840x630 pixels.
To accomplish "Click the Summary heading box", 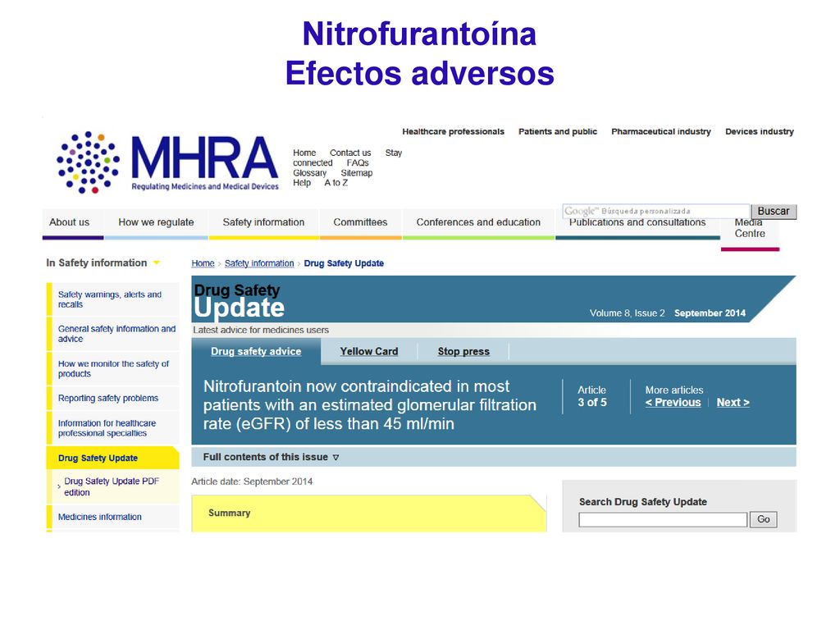I will (368, 514).
